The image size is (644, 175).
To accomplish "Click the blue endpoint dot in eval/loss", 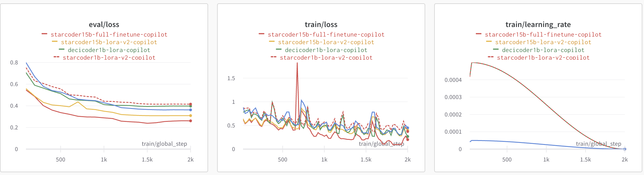I will (191, 110).
